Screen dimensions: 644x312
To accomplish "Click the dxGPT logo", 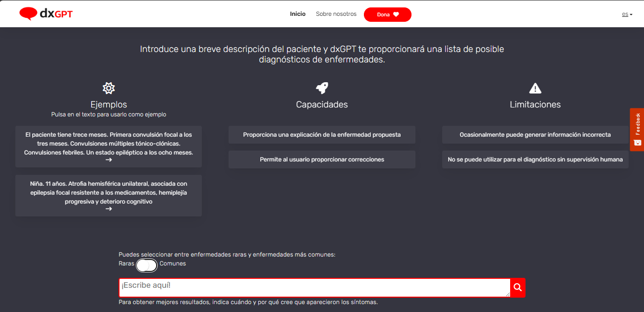I will pyautogui.click(x=46, y=14).
